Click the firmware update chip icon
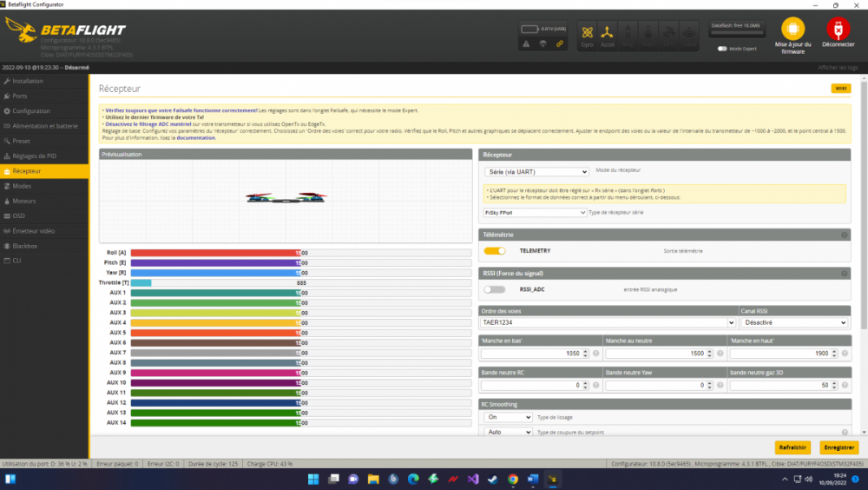 click(792, 29)
